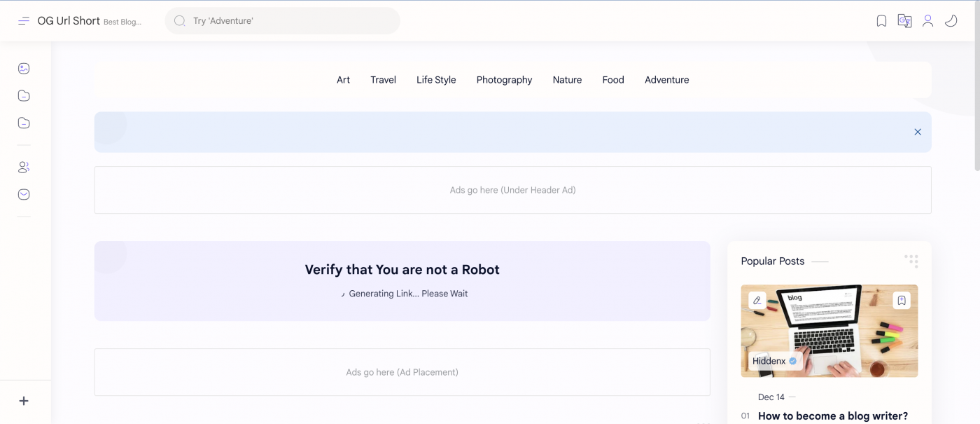Open the edit pencil icon on the post thumbnail

pos(757,300)
